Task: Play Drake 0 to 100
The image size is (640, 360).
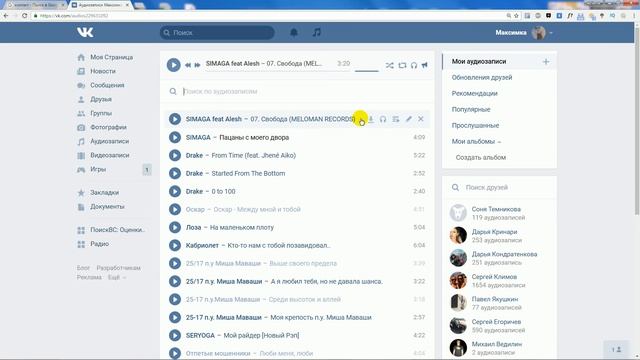Action: (x=175, y=191)
